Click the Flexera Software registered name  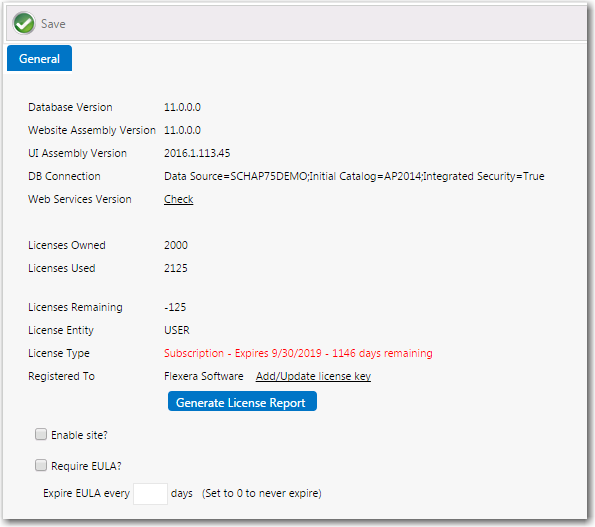pos(203,376)
